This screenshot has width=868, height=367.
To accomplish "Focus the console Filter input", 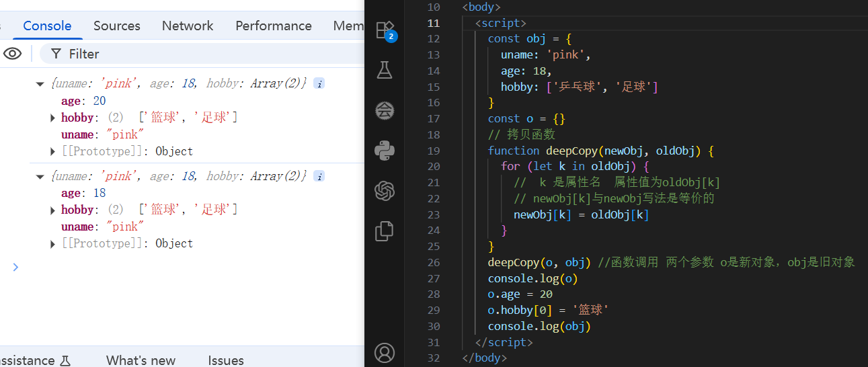I will (202, 54).
